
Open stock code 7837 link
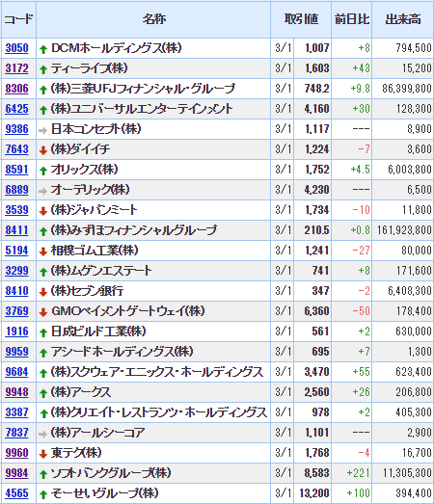coord(16,433)
